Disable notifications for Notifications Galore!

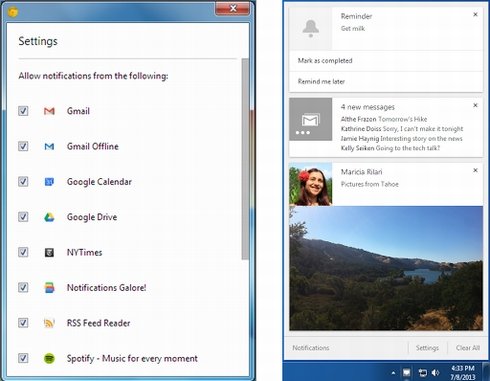[23, 287]
